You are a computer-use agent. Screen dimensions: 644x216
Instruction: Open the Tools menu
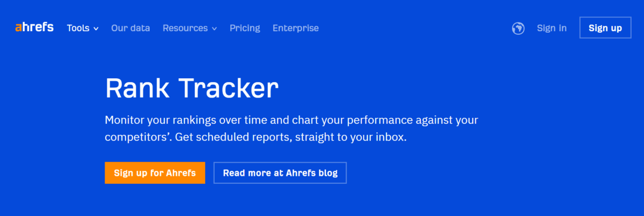click(x=83, y=28)
